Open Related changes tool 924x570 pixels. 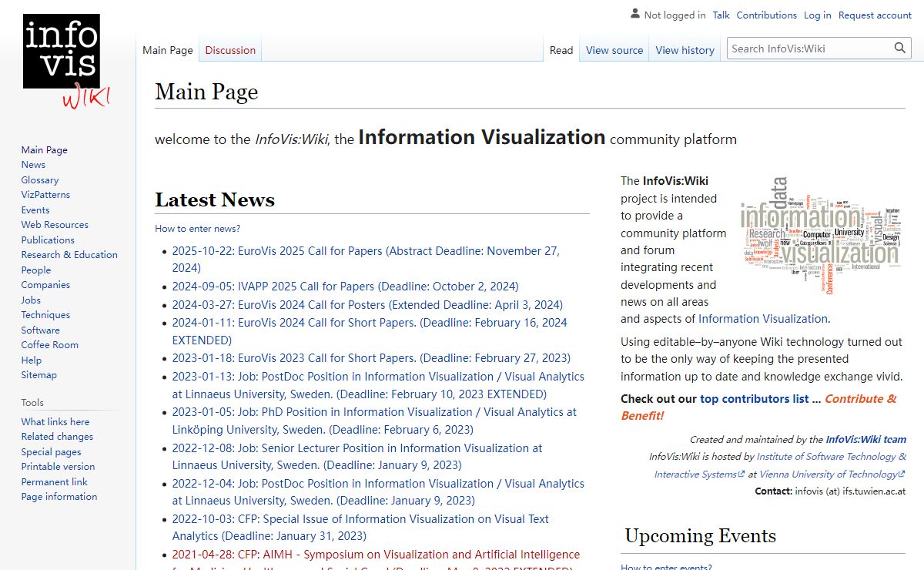pyautogui.click(x=57, y=437)
